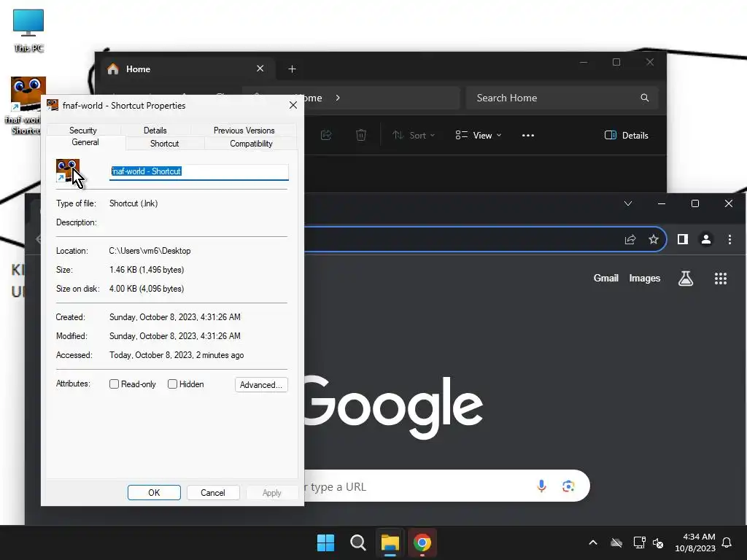Click the Apply button in Properties
This screenshot has height=560, width=747.
click(272, 492)
